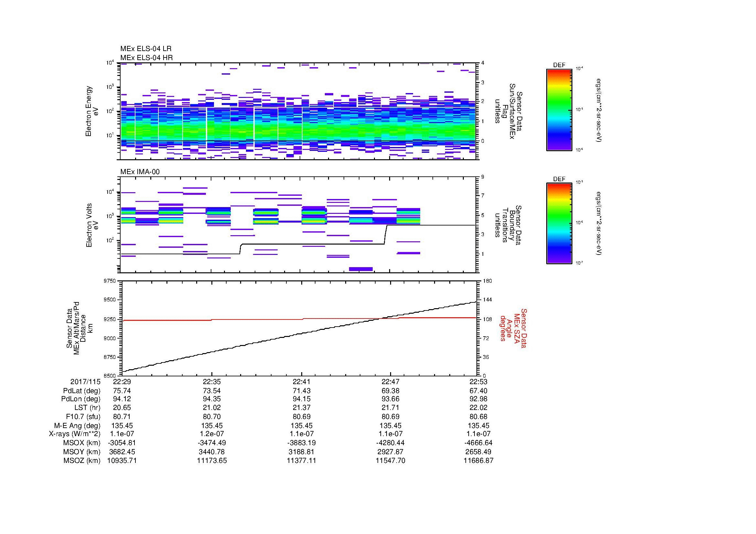Click the Electron Volts eV axis label
756x534 pixels.
[92, 225]
